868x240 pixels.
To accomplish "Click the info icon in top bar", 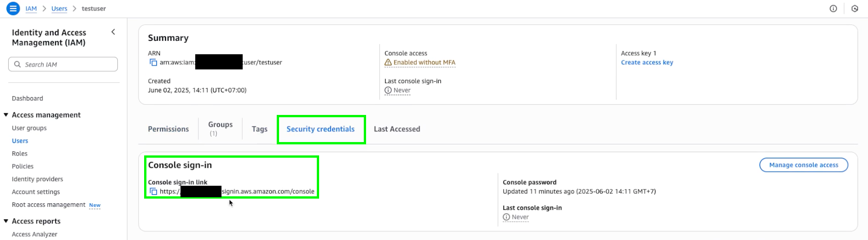I will [x=833, y=8].
